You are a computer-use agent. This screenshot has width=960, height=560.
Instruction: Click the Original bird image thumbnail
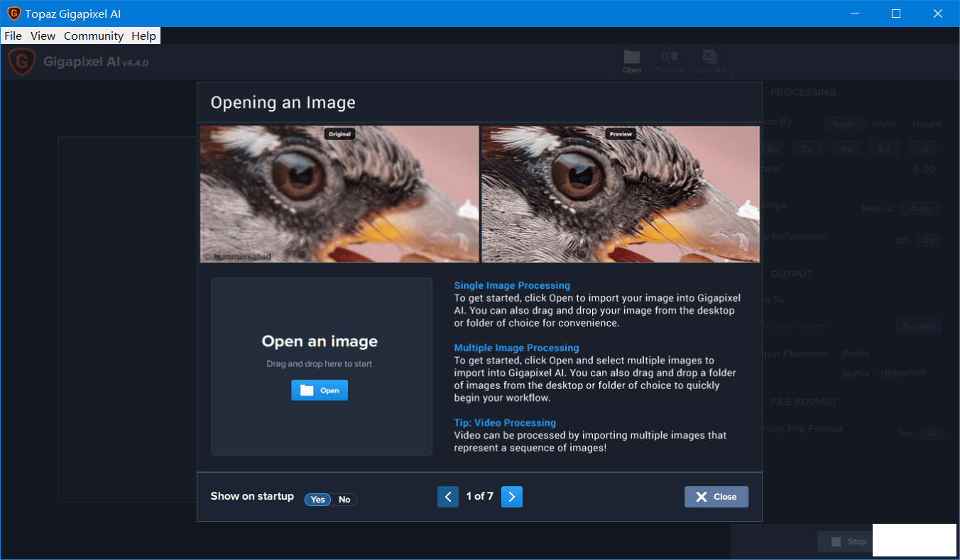point(339,194)
